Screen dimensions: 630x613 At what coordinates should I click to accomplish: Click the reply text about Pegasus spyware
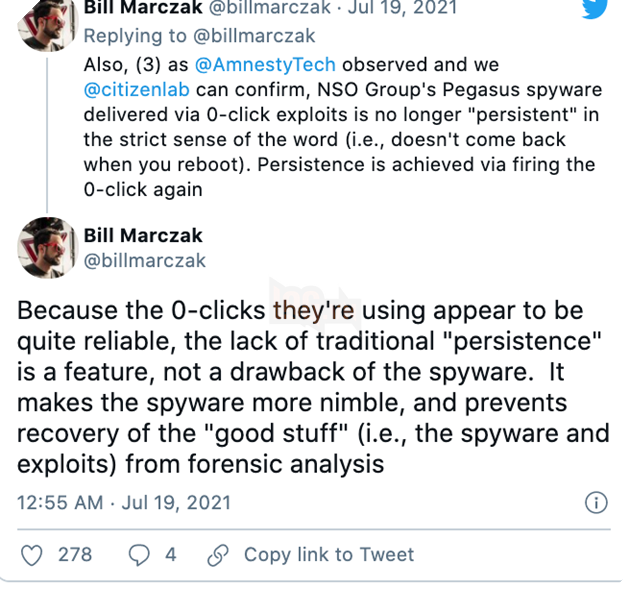(x=340, y=127)
